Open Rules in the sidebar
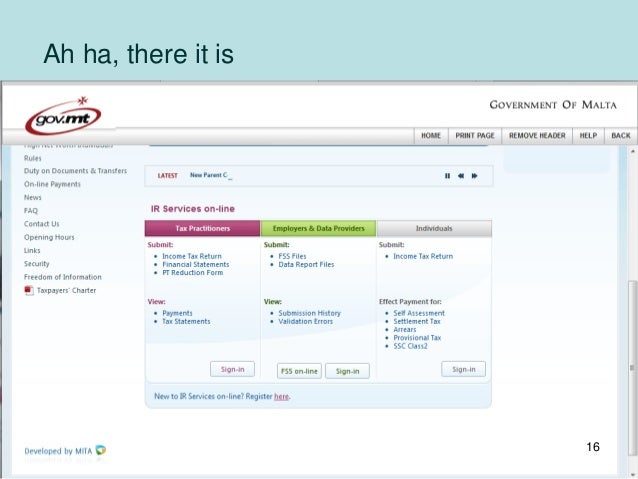The image size is (638, 479). 33,158
